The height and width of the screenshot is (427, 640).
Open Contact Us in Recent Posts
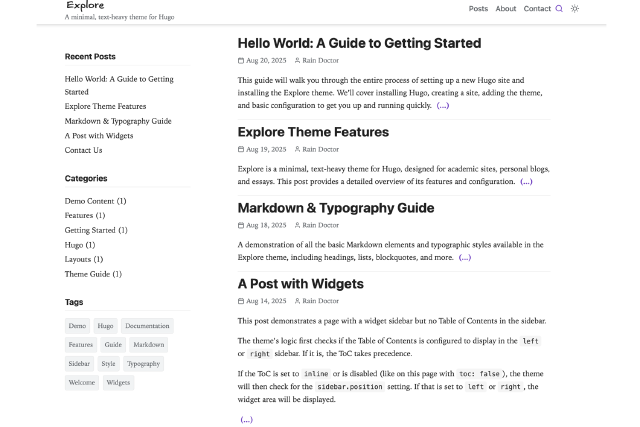(83, 150)
